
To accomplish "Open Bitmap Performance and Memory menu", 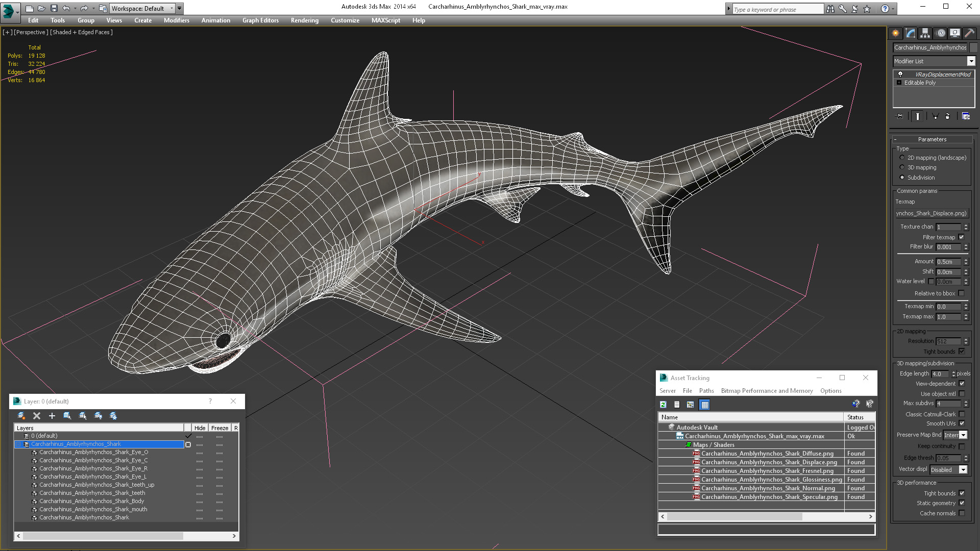I will click(x=767, y=391).
